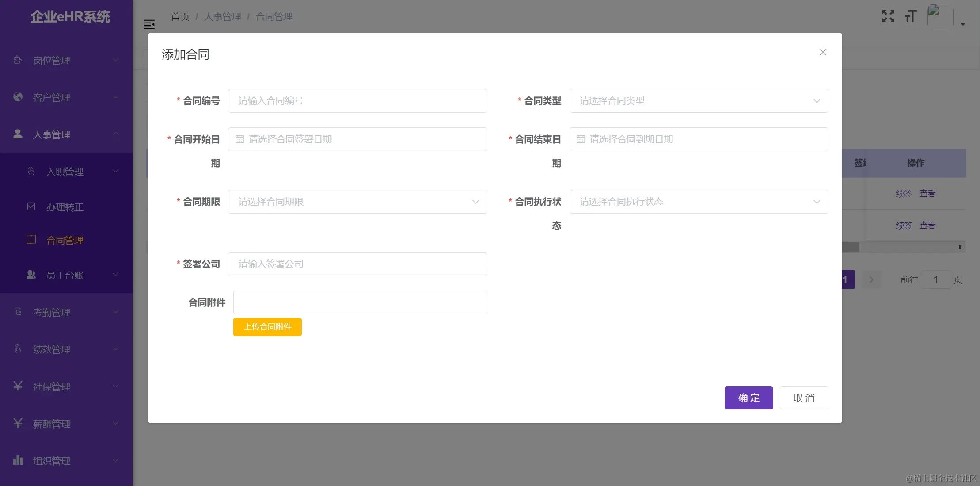Open the 合同类型 dropdown
Viewport: 980px width, 486px height.
point(698,101)
